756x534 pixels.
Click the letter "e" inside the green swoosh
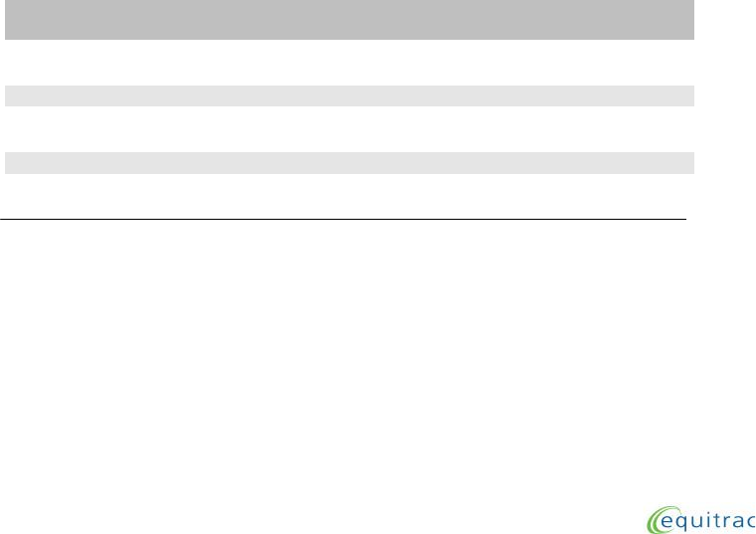666,521
